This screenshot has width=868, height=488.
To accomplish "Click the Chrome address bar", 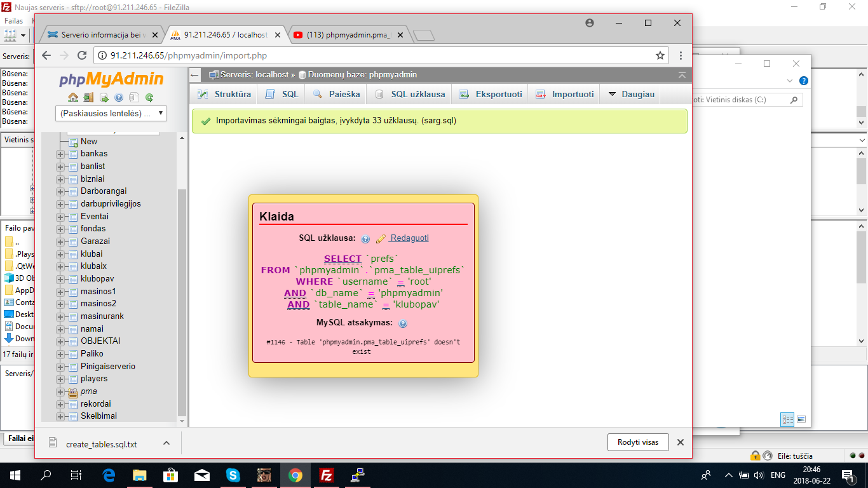I will point(381,56).
